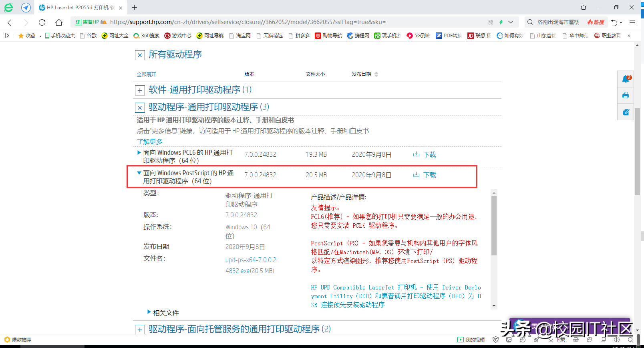
Task: Click the green lightning speed-mode icon
Action: point(501,22)
